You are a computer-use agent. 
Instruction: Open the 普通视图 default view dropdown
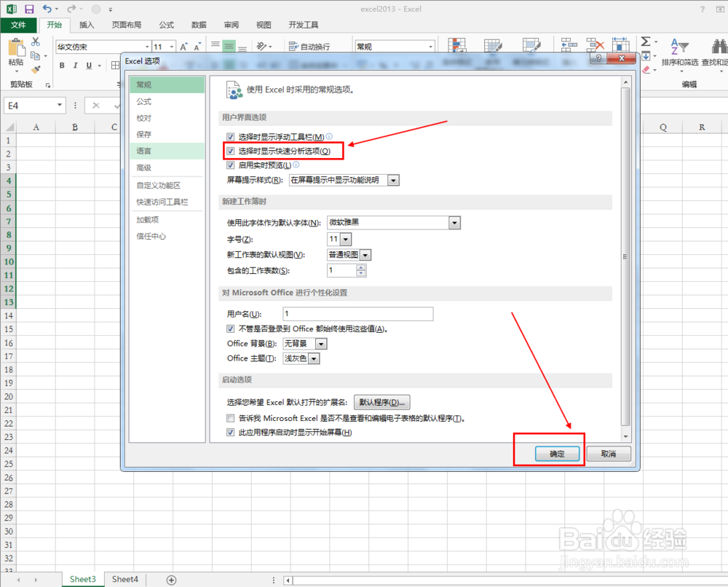[x=365, y=255]
